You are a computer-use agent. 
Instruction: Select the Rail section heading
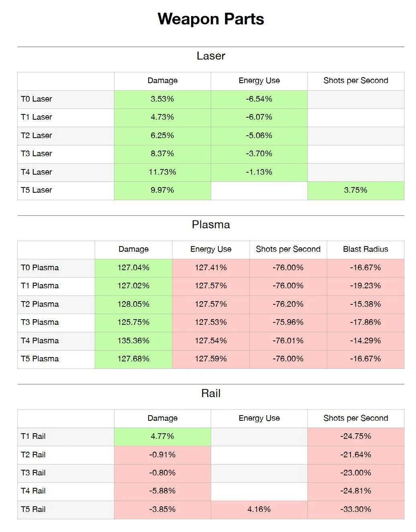pyautogui.click(x=211, y=393)
